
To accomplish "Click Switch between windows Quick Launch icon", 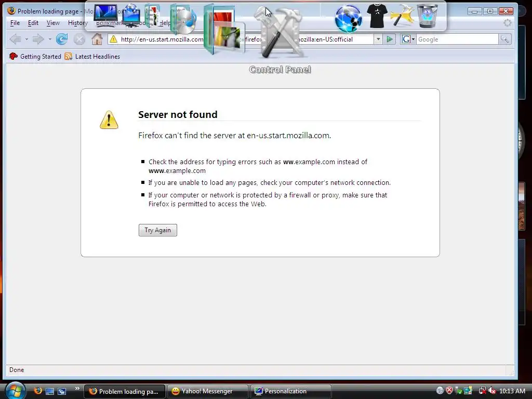I will [x=62, y=391].
